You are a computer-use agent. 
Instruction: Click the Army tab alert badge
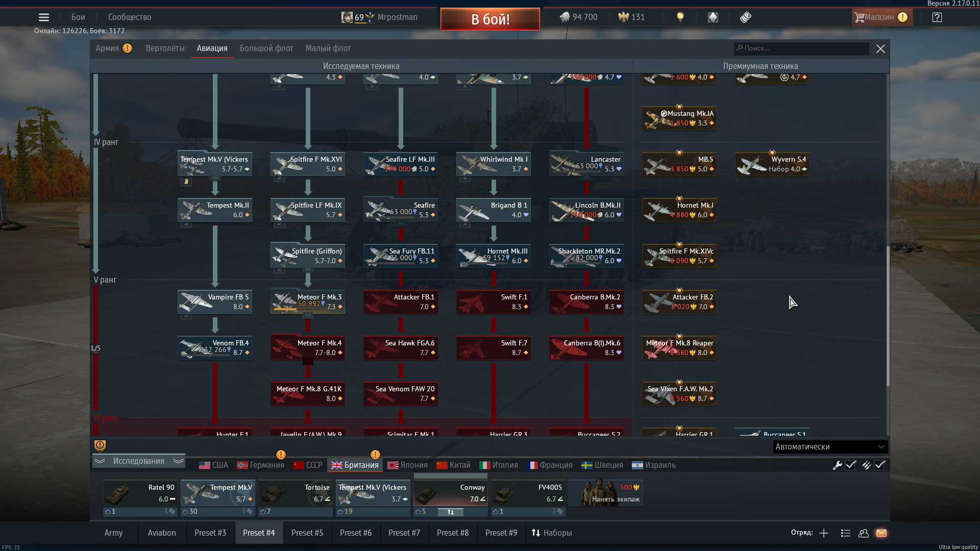[128, 48]
